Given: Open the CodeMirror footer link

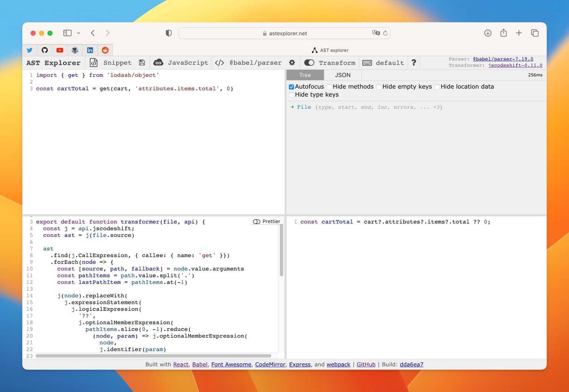Looking at the screenshot, I should (x=270, y=365).
